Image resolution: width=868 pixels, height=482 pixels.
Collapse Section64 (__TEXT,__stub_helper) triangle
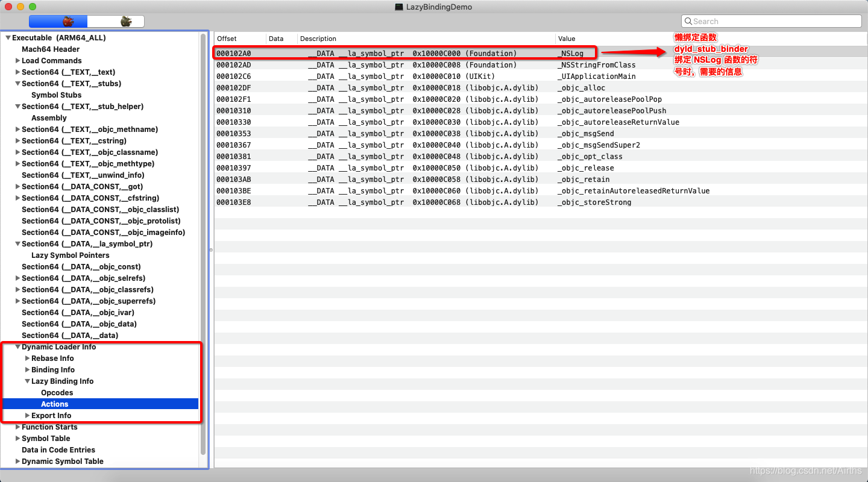click(17, 107)
